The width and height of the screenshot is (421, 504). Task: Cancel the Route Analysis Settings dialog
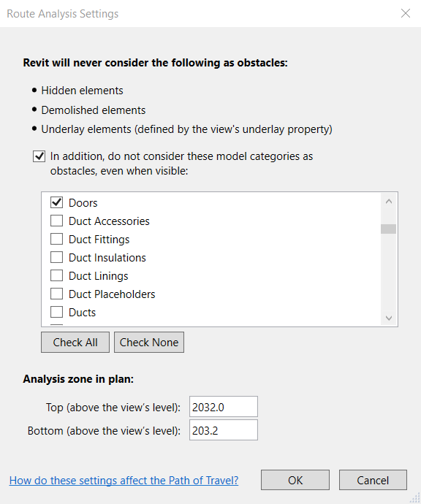pyautogui.click(x=373, y=480)
